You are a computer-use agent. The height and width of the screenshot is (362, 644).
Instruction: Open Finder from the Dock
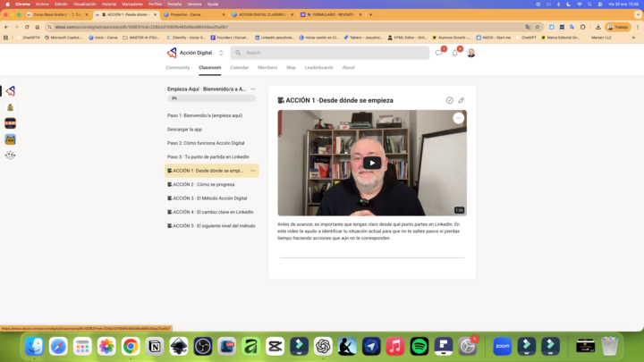click(x=35, y=347)
